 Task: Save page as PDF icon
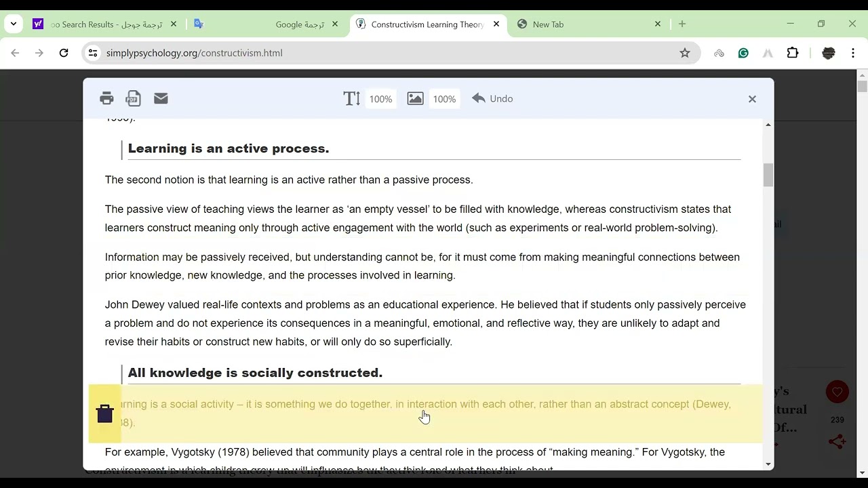click(x=134, y=99)
